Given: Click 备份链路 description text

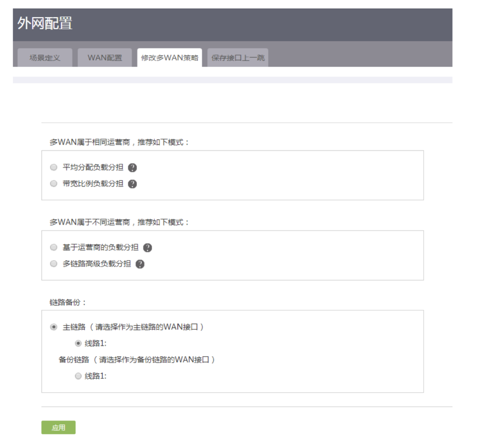Looking at the screenshot, I should tap(137, 360).
